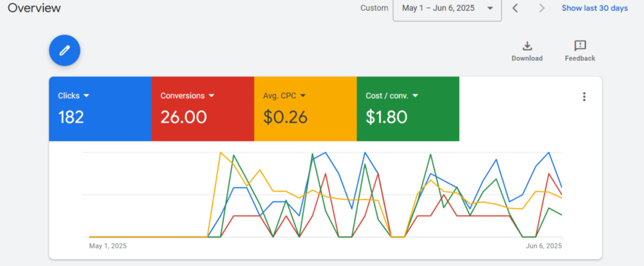Expand the Avg. CPC metric dropdown
This screenshot has height=266, width=644.
click(303, 96)
